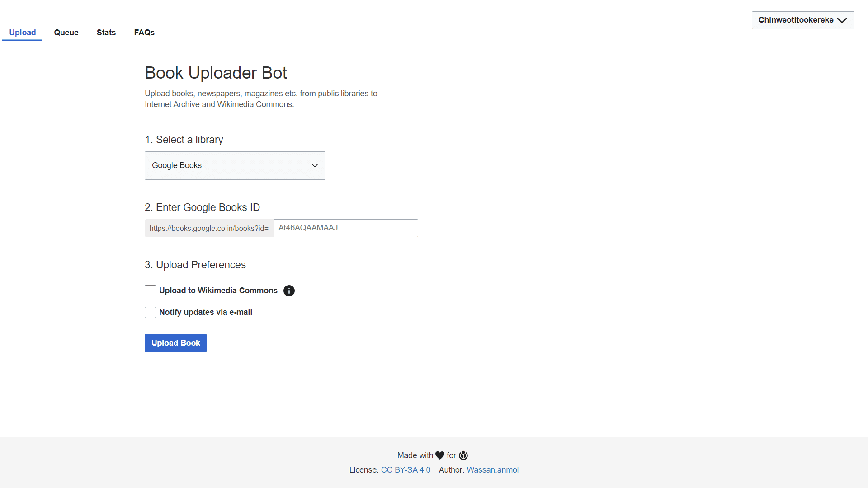This screenshot has width=868, height=488.
Task: Open the library selection dropdown
Action: 235,165
